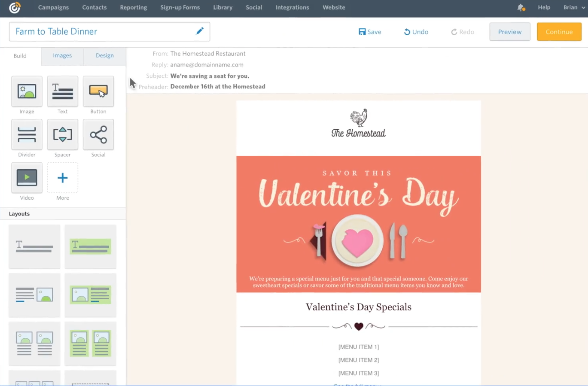This screenshot has width=588, height=386.
Task: Go to Reporting section
Action: tap(134, 7)
